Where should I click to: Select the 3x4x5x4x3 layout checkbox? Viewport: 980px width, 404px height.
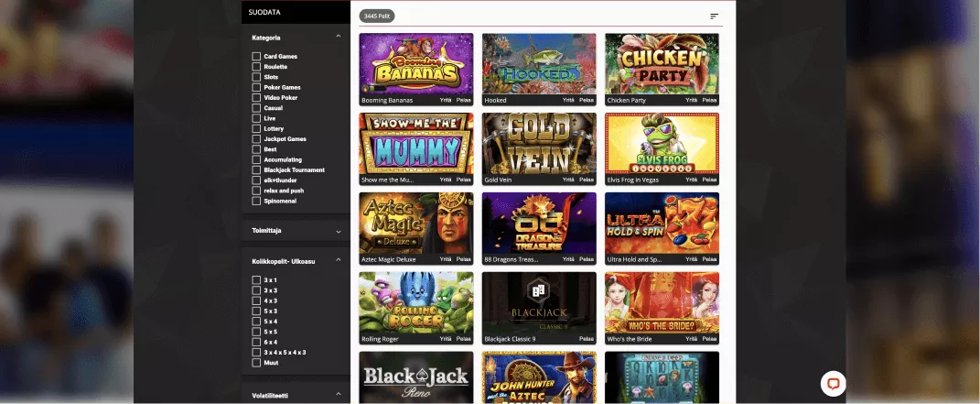coord(256,352)
